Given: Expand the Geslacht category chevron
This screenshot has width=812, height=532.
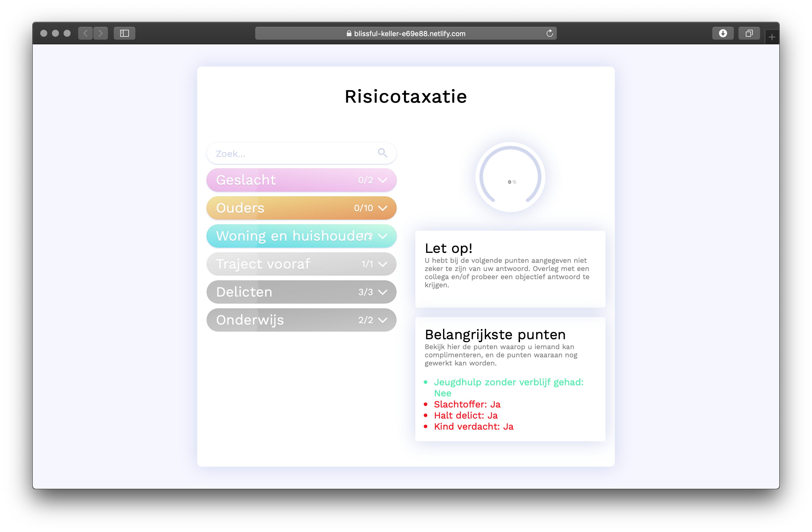Looking at the screenshot, I should click(382, 180).
